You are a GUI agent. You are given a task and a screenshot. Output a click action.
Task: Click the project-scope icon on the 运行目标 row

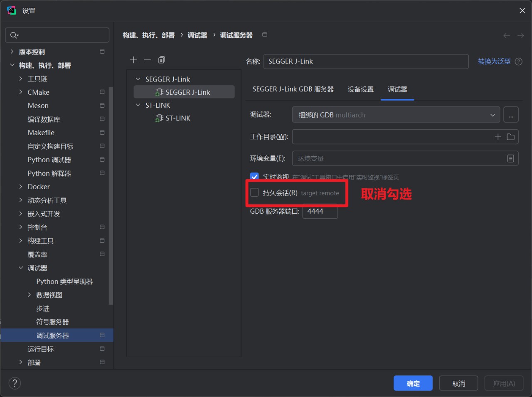coord(102,349)
